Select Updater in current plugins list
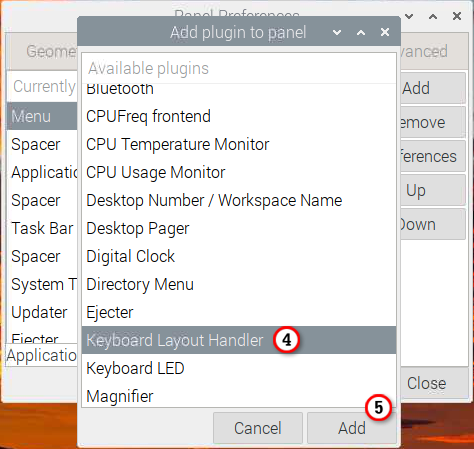The width and height of the screenshot is (474, 449). coord(42,312)
